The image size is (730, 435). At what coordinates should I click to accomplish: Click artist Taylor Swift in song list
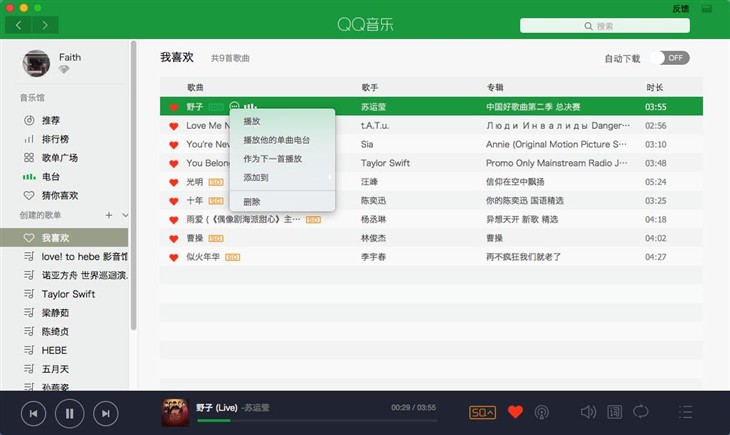point(385,163)
